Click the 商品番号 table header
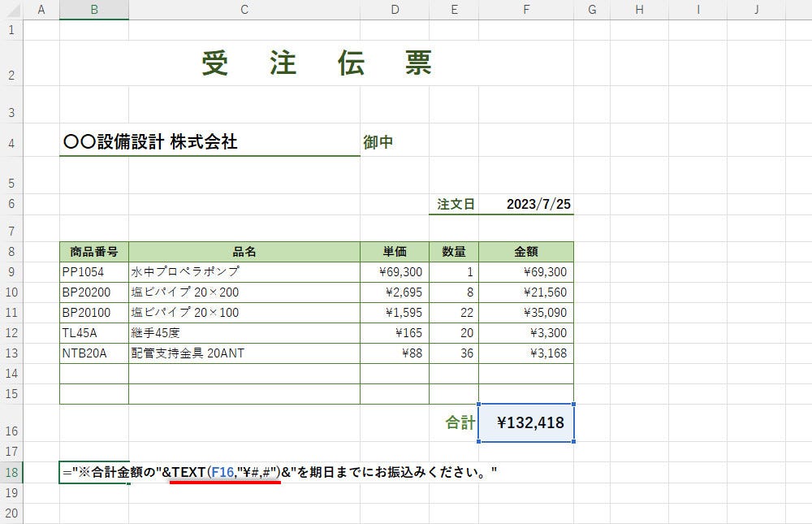 [x=94, y=252]
